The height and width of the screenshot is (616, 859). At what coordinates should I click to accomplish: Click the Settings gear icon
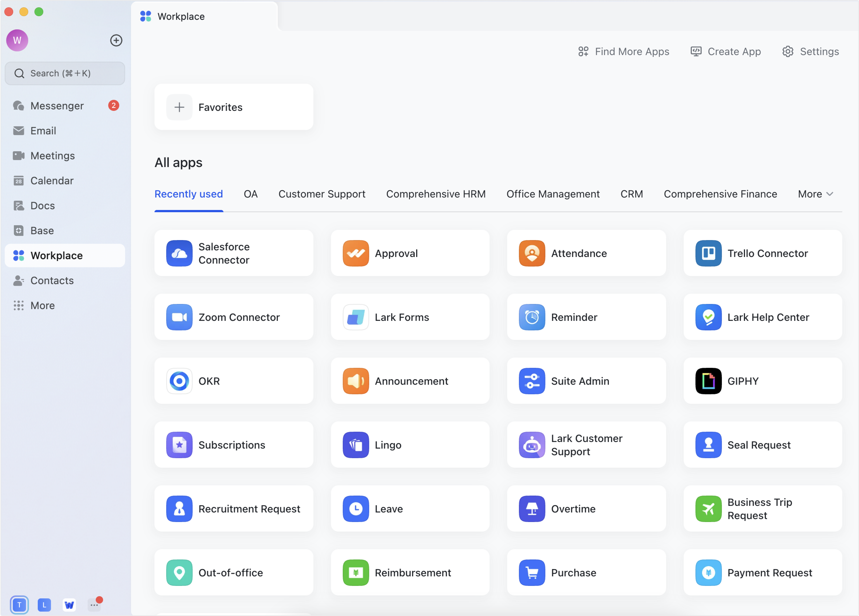coord(788,52)
